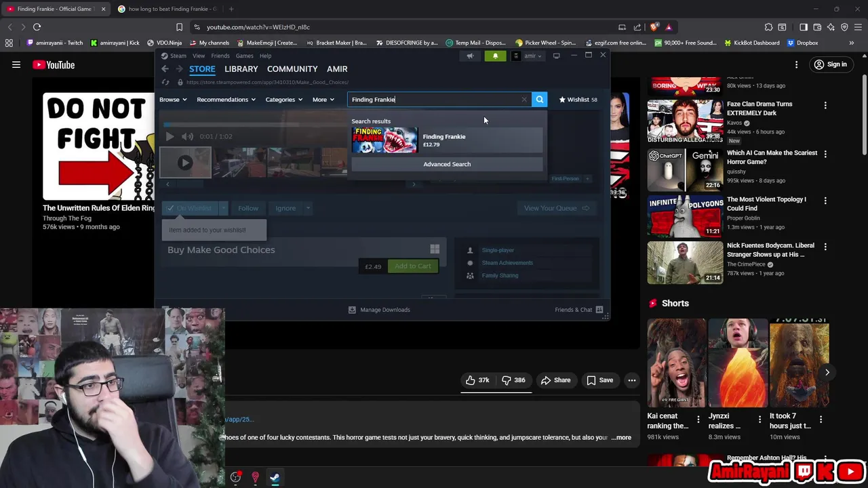Image resolution: width=868 pixels, height=488 pixels.
Task: Expand the Categories dropdown
Action: point(283,100)
